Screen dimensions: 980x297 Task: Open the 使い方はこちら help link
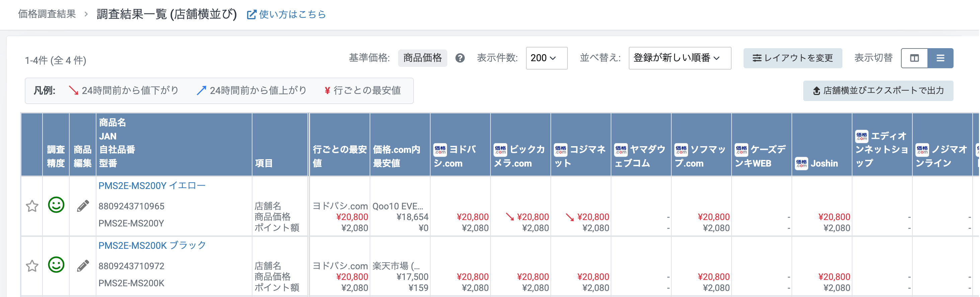click(292, 14)
